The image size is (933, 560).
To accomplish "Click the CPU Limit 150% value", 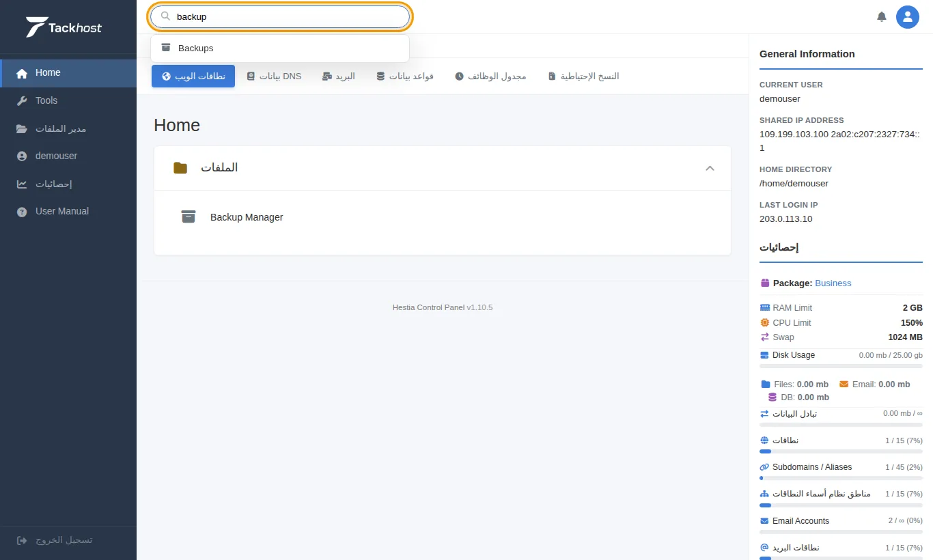I will pos(912,323).
